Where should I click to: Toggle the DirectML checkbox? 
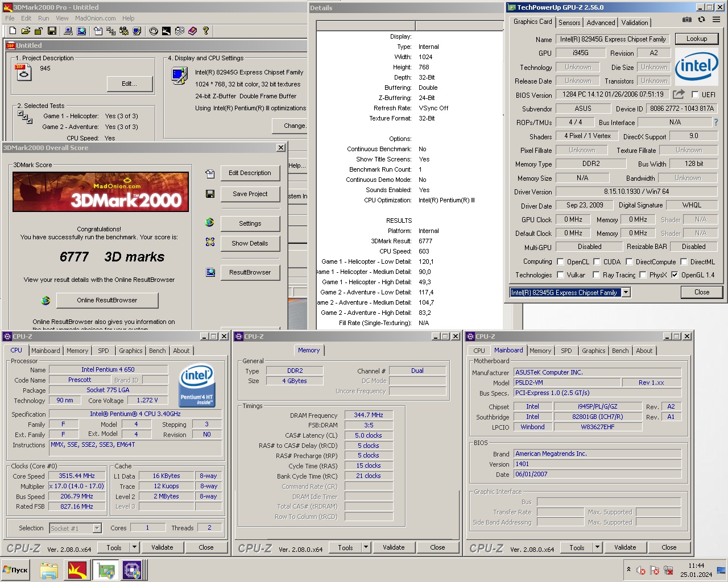pos(684,262)
